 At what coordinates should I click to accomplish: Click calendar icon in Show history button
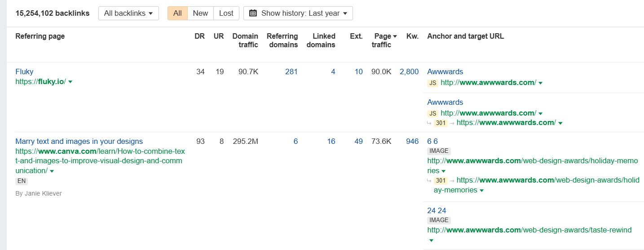(x=253, y=13)
